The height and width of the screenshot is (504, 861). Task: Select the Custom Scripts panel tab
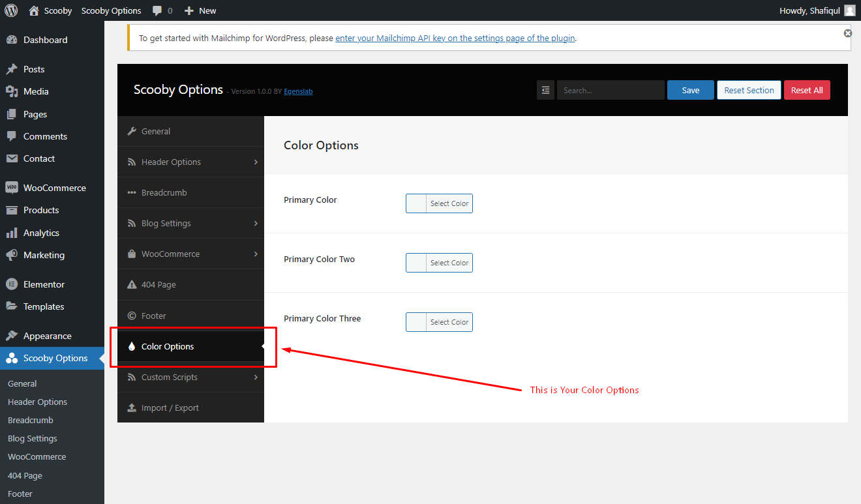tap(190, 377)
